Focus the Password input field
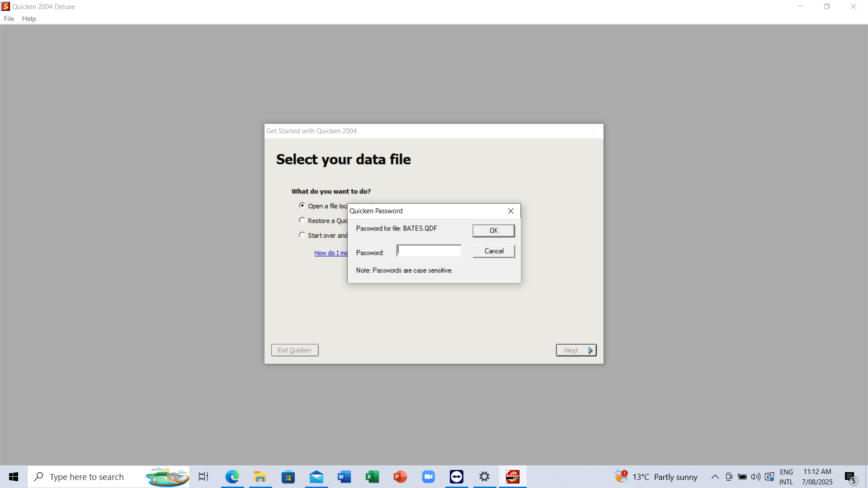Viewport: 868px width, 488px height. pos(429,251)
